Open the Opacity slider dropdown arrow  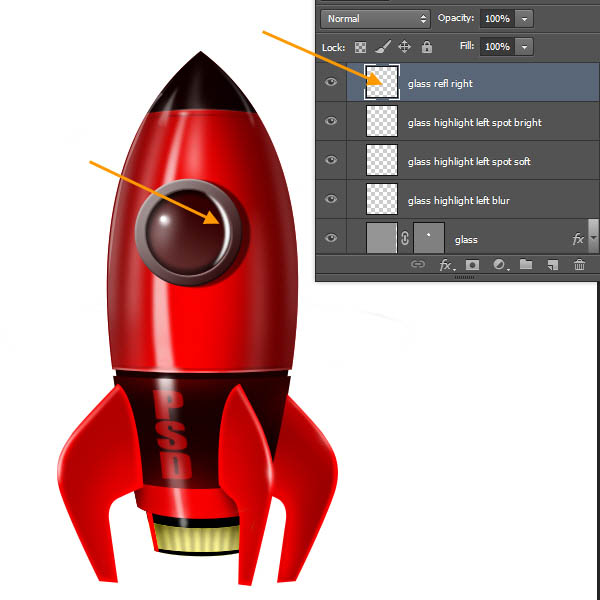[526, 19]
